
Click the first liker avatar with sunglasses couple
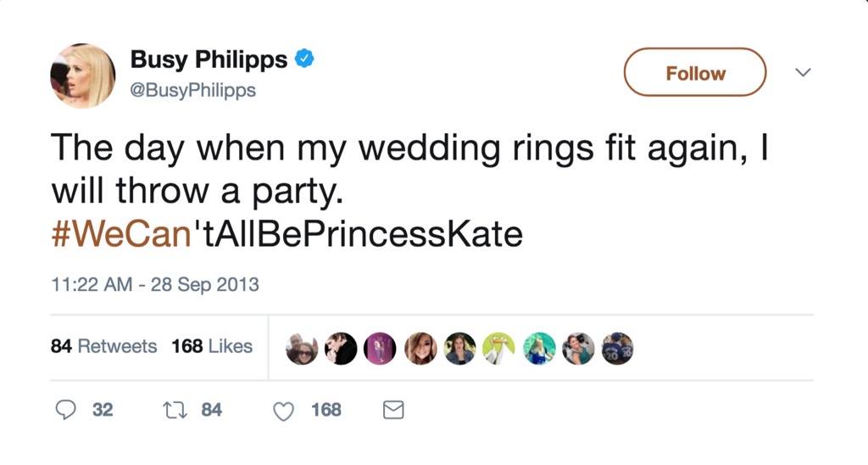pos(302,348)
